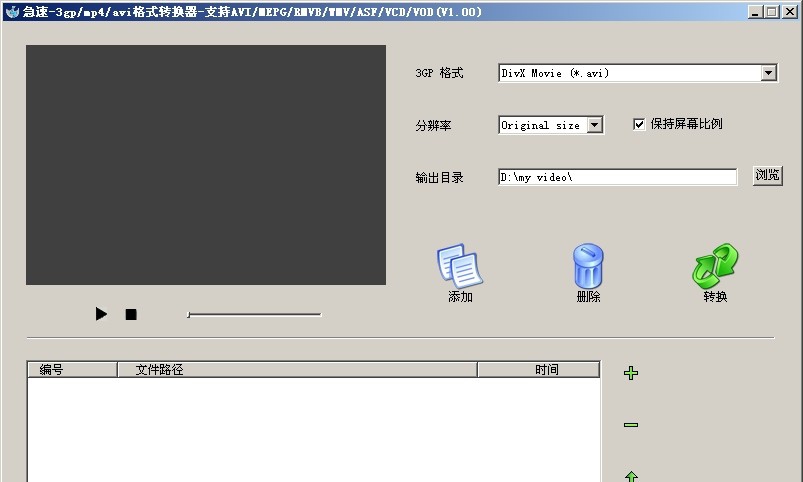Click the 添加 (Add) documents icon
803x482 pixels.
click(459, 266)
